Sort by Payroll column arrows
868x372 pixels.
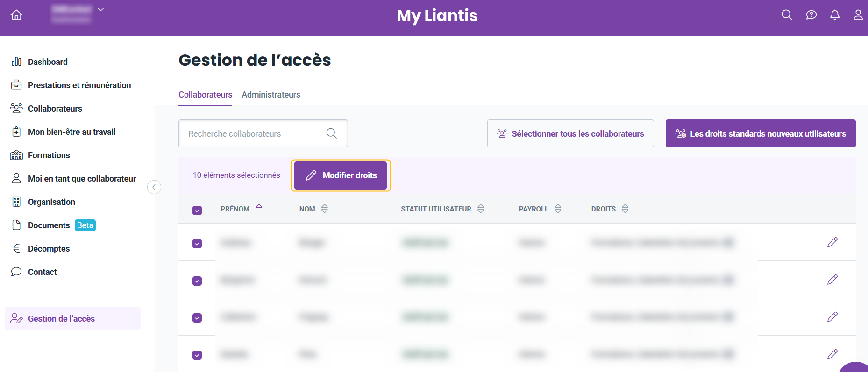(558, 209)
